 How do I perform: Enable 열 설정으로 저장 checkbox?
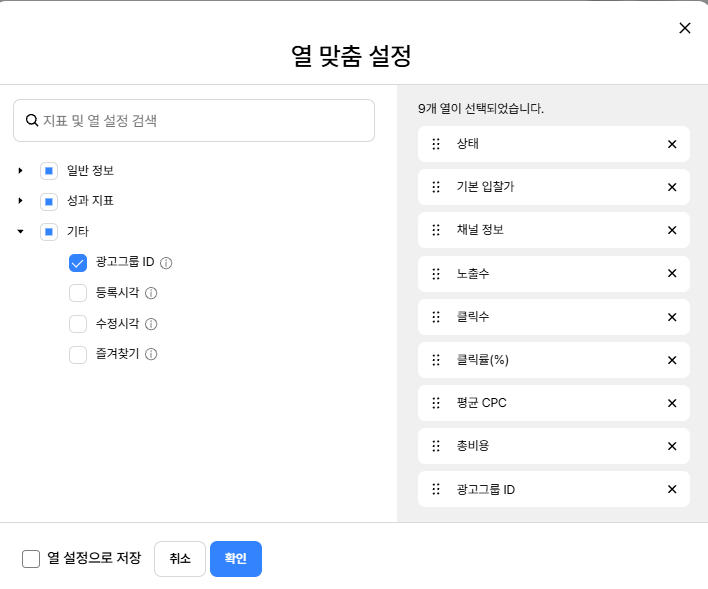[31, 559]
